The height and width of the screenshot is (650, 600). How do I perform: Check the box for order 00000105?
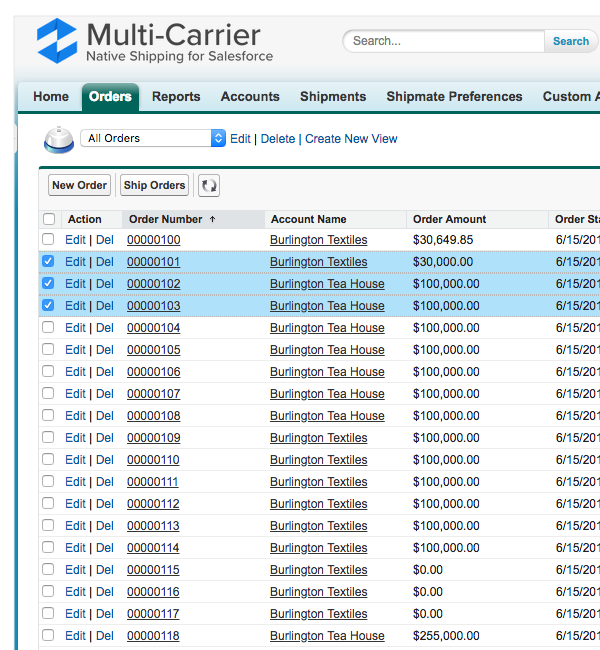coord(48,349)
